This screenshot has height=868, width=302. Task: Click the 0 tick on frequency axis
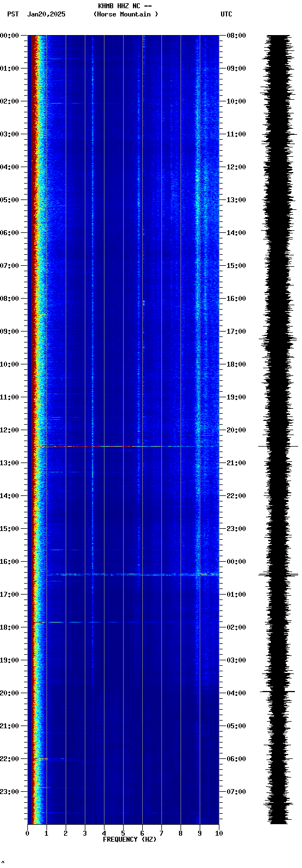point(27,833)
